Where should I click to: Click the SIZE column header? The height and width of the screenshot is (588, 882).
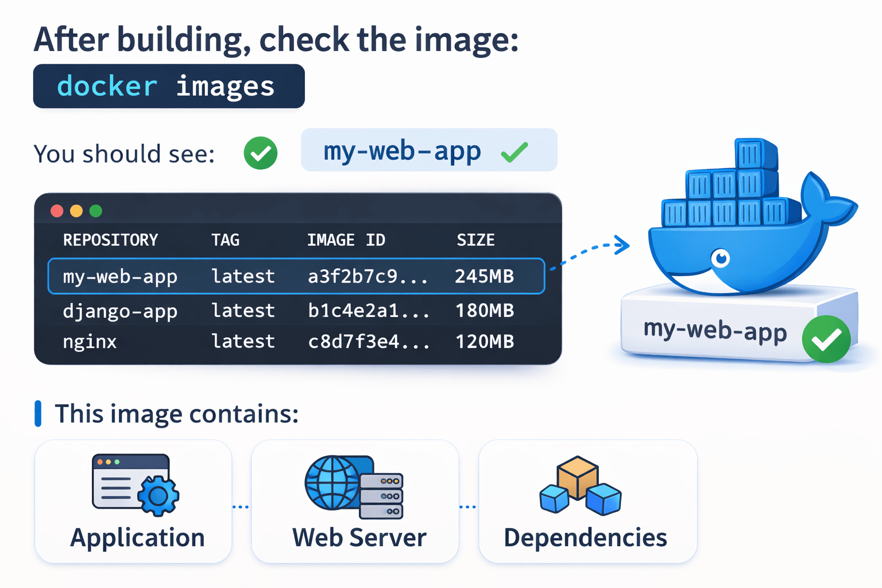point(475,240)
